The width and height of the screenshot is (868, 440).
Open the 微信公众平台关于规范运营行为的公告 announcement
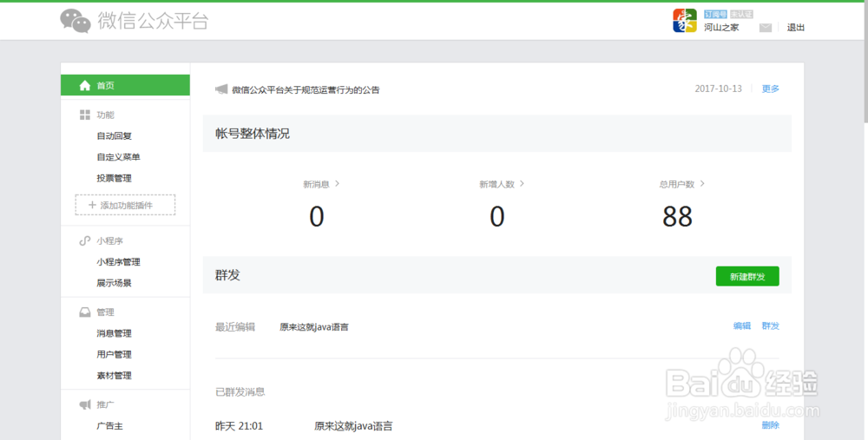[x=306, y=89]
